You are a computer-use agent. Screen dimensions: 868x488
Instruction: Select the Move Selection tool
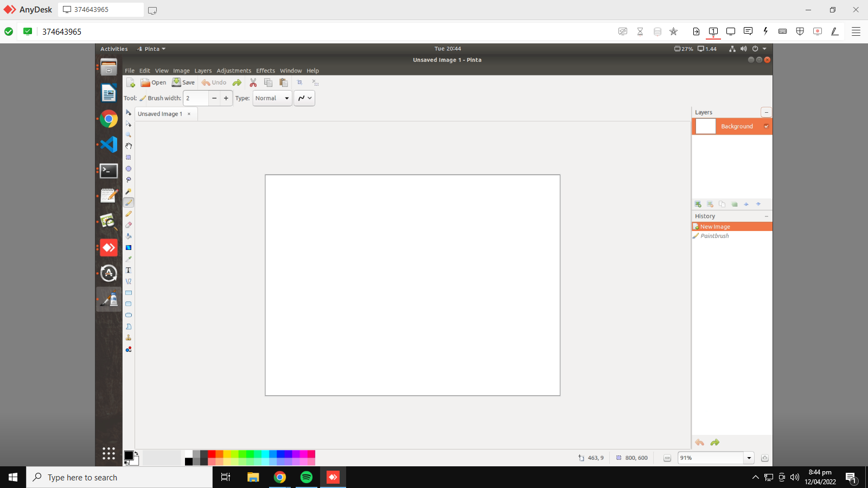129,124
